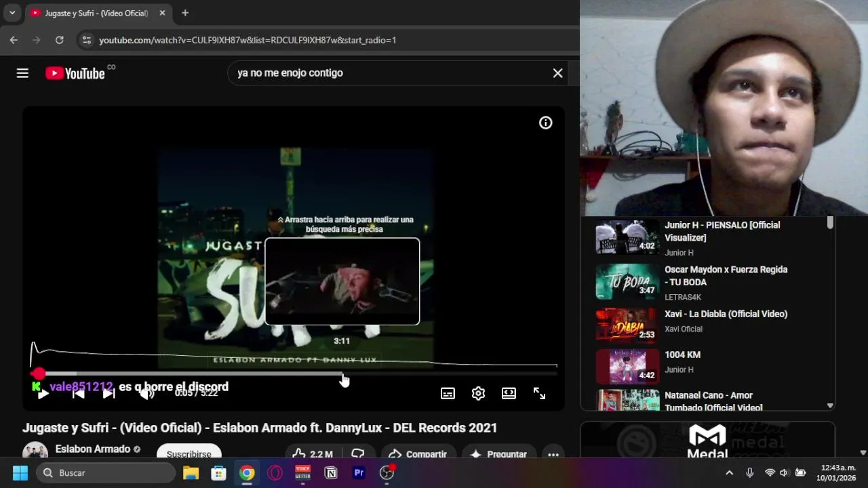Viewport: 868px width, 488px height.
Task: Click the red progress bar scrubber handle
Action: (x=39, y=373)
